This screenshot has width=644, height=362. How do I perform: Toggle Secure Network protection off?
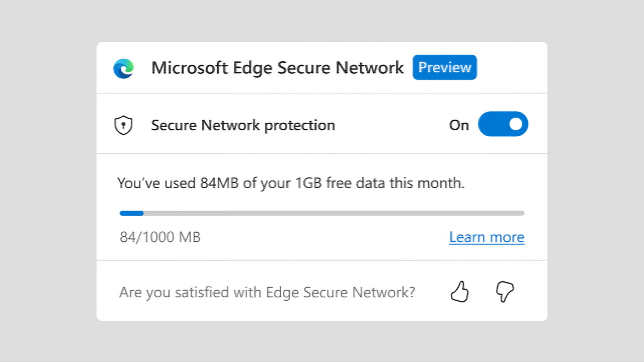point(503,124)
